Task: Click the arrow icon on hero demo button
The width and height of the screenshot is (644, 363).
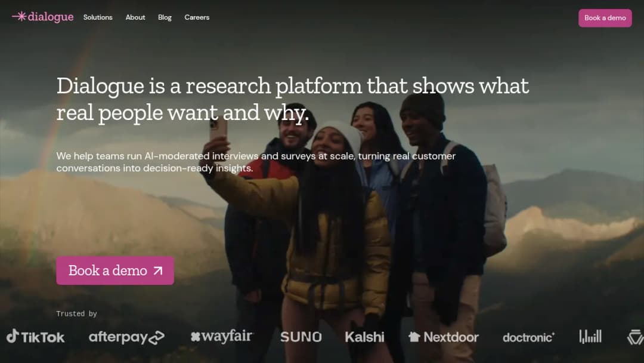Action: tap(158, 270)
